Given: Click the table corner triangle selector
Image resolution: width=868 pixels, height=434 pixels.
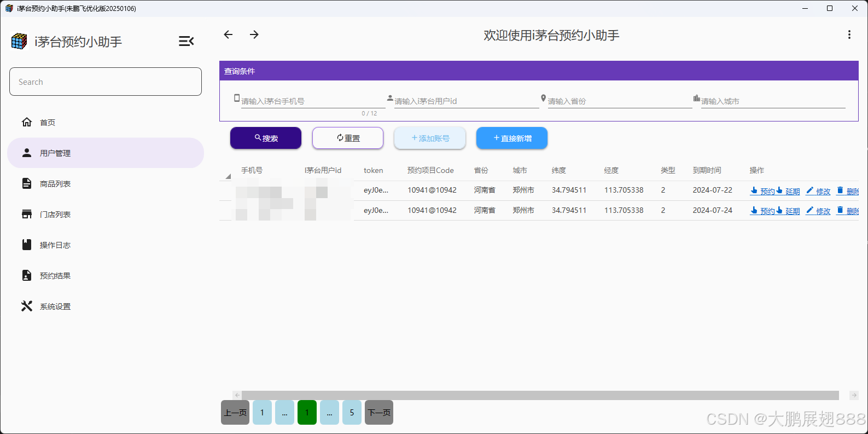Looking at the screenshot, I should pyautogui.click(x=228, y=176).
